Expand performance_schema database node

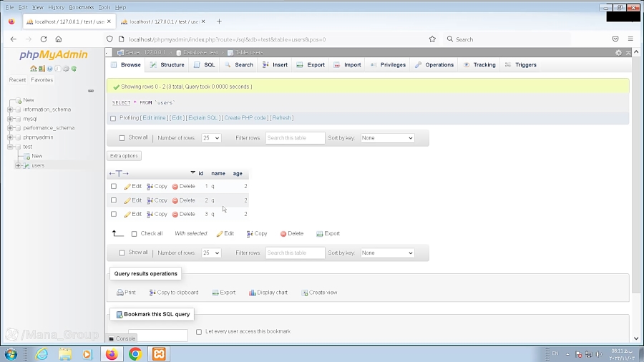coord(10,128)
